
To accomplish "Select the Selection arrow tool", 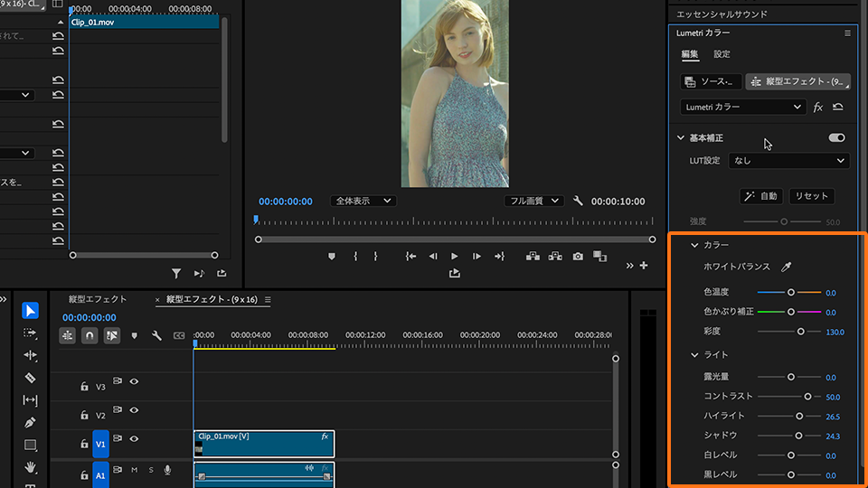I will point(31,311).
